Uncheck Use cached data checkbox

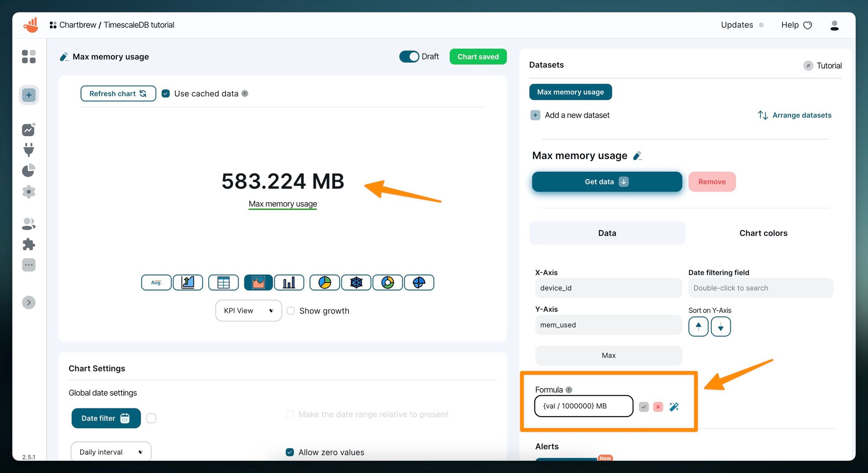(166, 94)
